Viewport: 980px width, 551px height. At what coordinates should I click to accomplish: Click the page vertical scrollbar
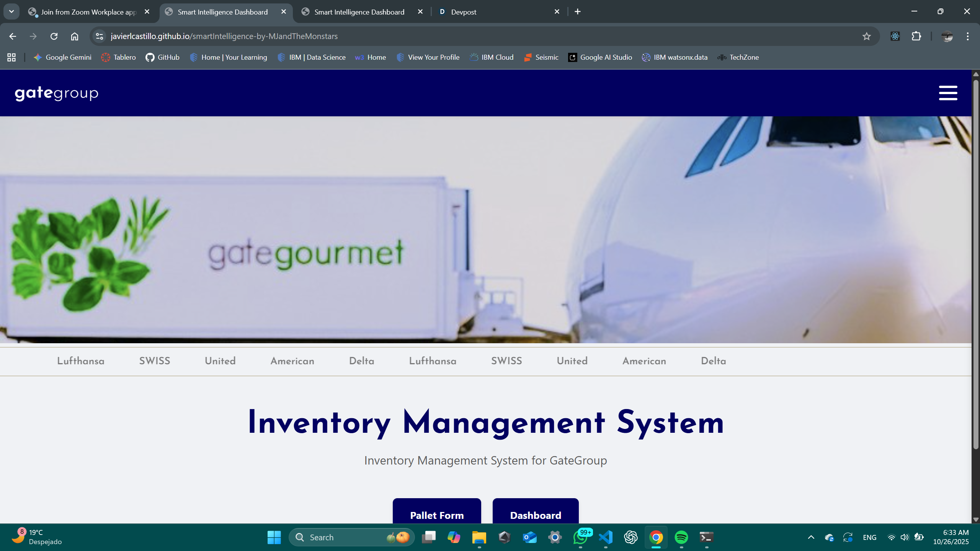[976, 264]
